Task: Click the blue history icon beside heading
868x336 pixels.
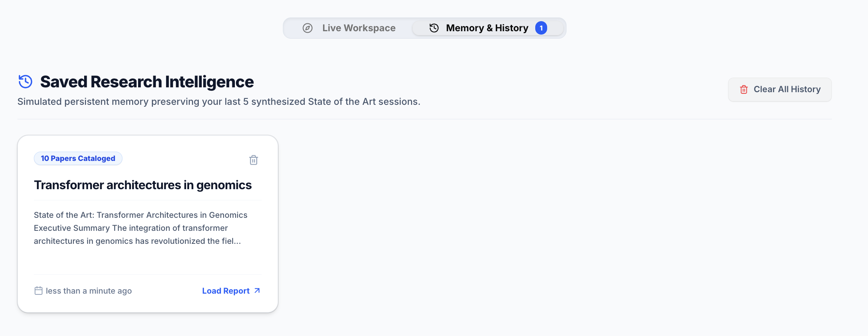Action: [25, 81]
